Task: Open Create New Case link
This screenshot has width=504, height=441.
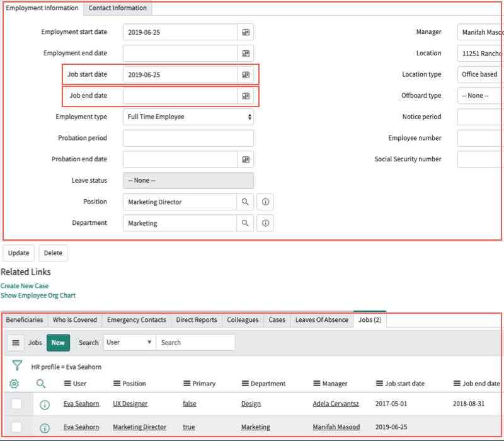Action: coord(25,286)
